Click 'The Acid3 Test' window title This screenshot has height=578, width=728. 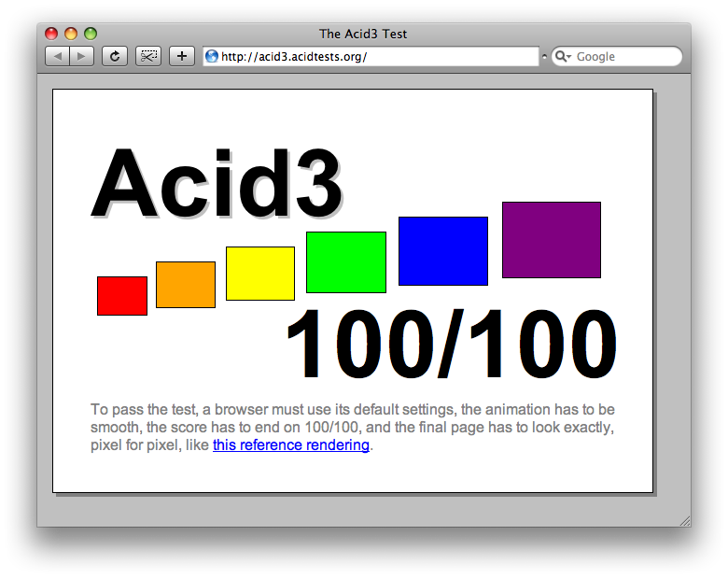click(363, 34)
